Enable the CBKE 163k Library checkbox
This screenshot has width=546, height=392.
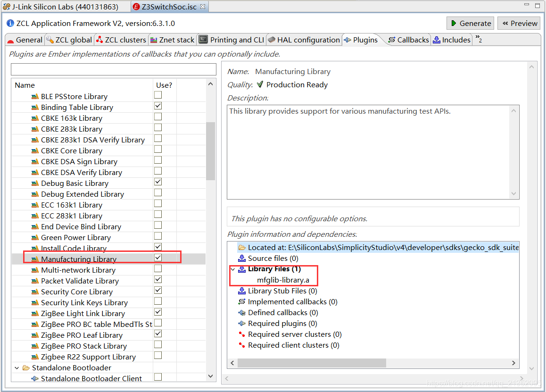pyautogui.click(x=158, y=117)
